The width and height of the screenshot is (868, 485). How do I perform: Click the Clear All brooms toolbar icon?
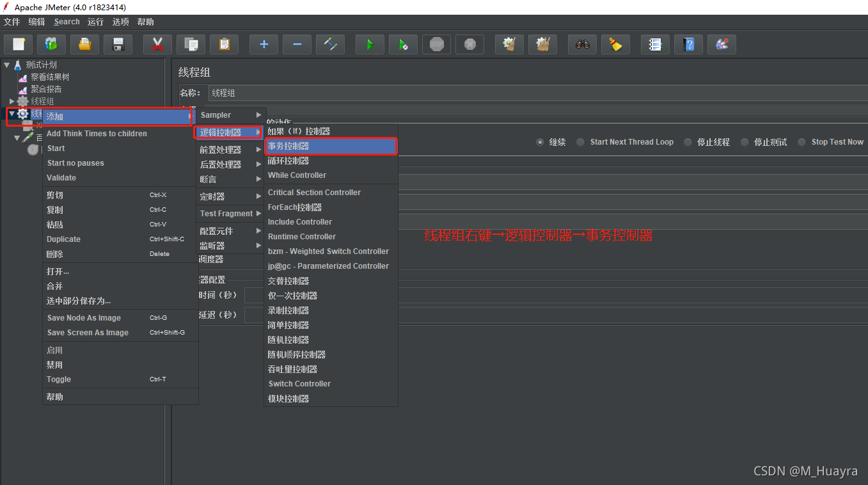(x=542, y=44)
